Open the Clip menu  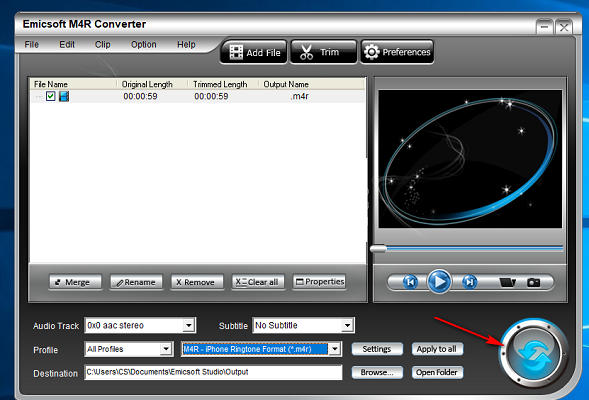pyautogui.click(x=103, y=45)
